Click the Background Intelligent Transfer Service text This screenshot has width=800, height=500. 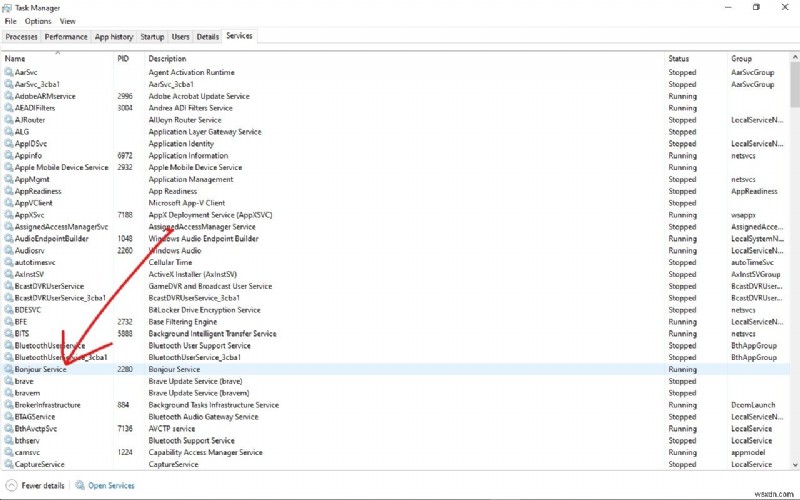point(212,334)
